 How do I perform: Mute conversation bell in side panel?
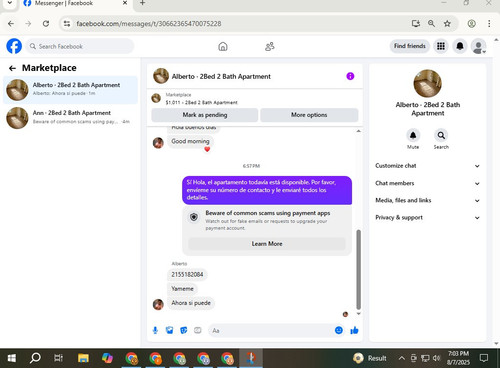413,135
